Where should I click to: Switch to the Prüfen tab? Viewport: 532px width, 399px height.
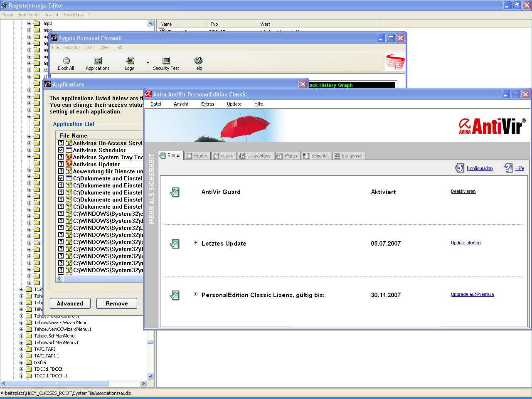click(197, 156)
